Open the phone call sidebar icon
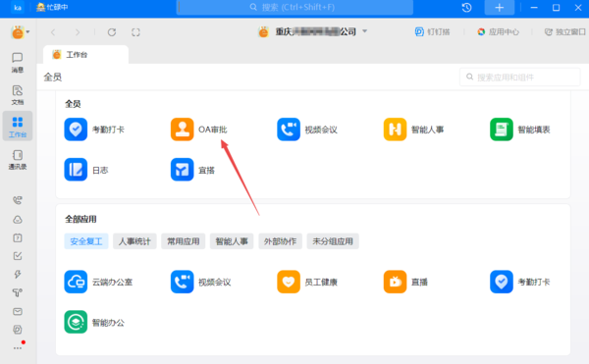The height and width of the screenshot is (364, 589). (x=18, y=200)
